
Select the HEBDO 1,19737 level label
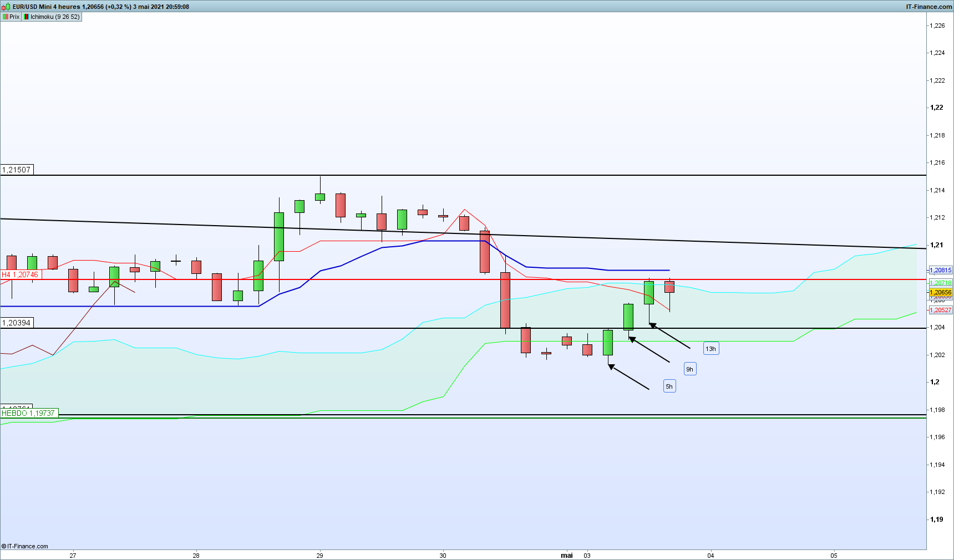tap(28, 413)
